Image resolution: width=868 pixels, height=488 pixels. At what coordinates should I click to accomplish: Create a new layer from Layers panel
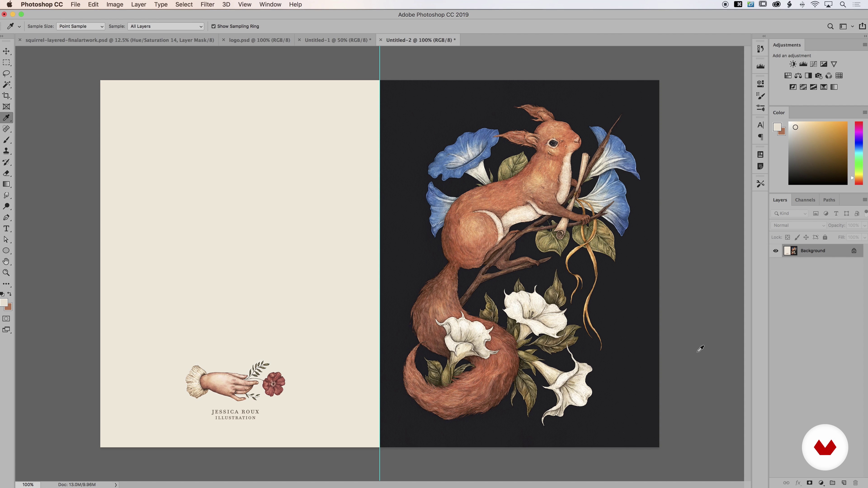[x=844, y=483]
